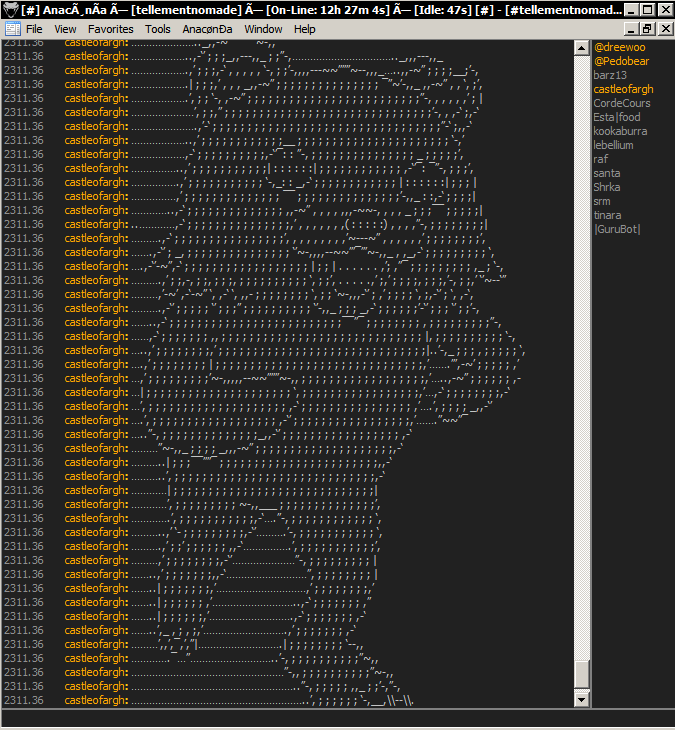Open the Window menu
Screen dimensions: 675x730
click(x=263, y=29)
